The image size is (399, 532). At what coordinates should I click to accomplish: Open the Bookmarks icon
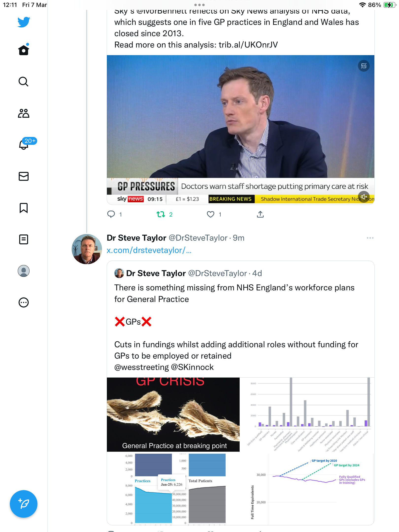click(x=24, y=208)
